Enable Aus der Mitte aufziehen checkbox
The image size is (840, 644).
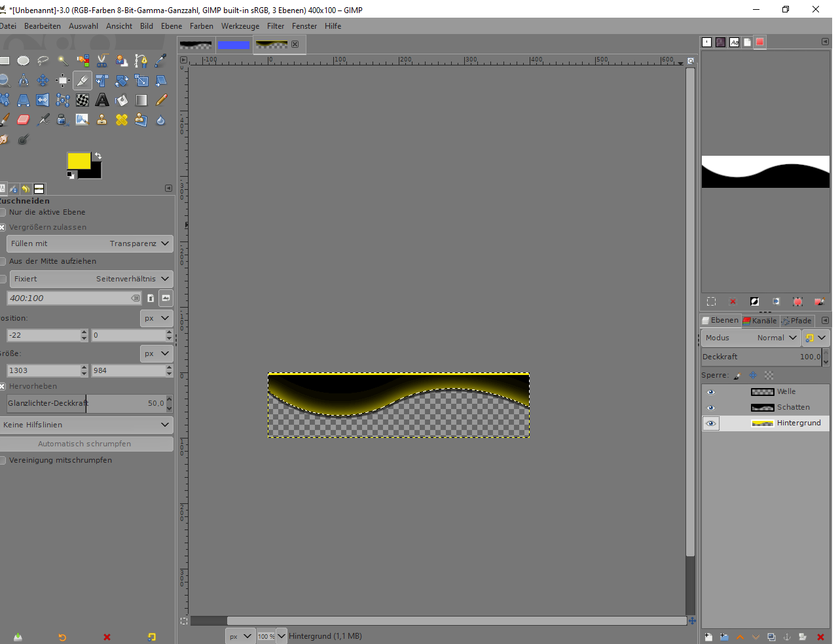click(3, 261)
